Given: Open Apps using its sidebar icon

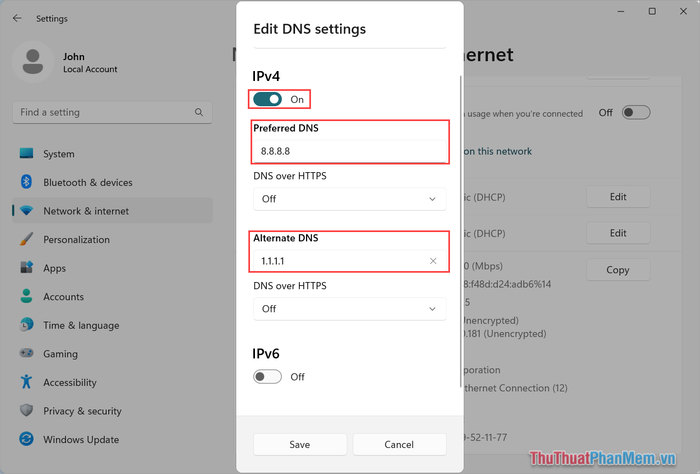Looking at the screenshot, I should (26, 268).
